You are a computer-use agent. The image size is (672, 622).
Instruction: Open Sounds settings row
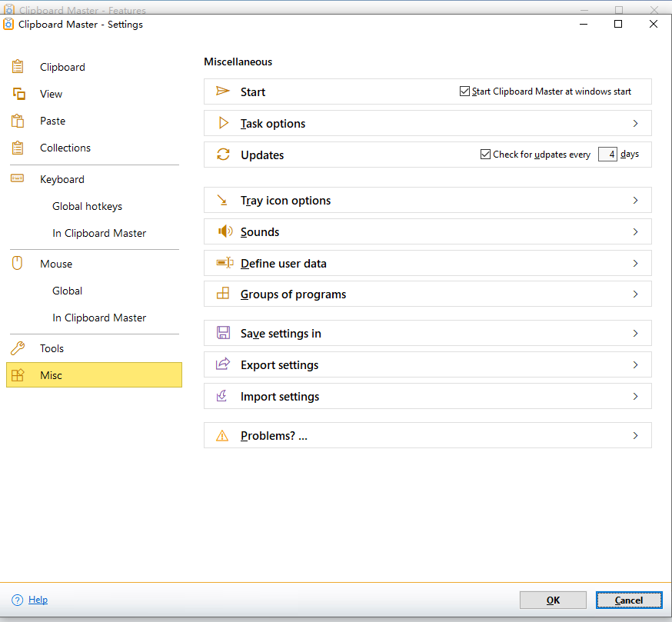(427, 232)
